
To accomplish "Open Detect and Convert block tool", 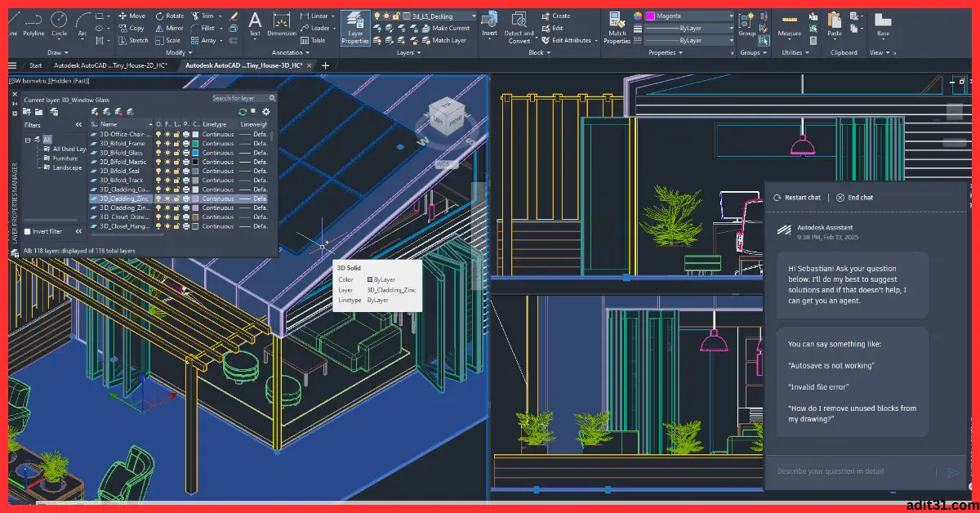I will [x=519, y=27].
